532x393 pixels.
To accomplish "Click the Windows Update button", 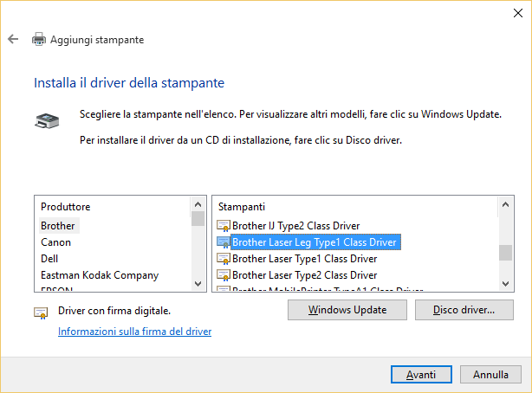I will [x=347, y=310].
